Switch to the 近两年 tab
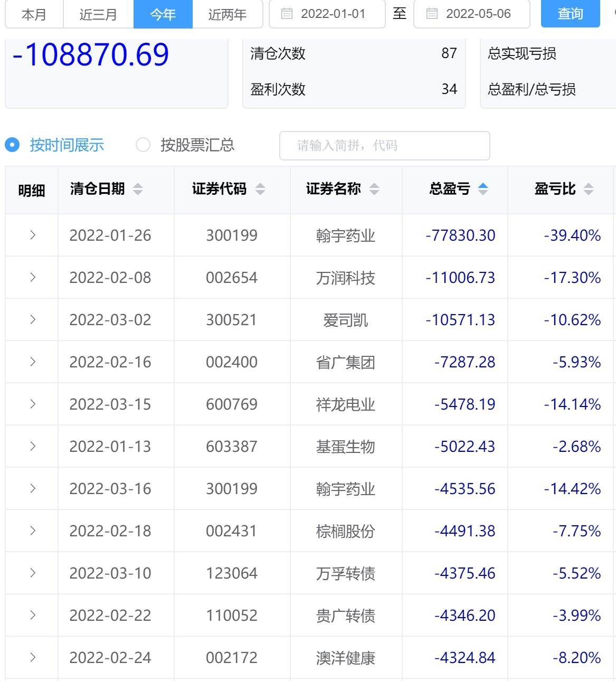This screenshot has width=616, height=681. click(x=228, y=14)
